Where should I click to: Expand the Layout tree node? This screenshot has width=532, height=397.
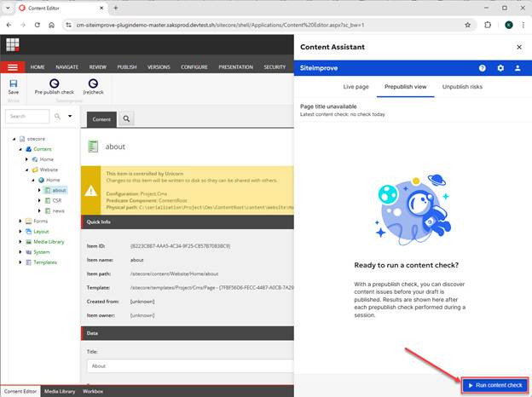[20, 232]
